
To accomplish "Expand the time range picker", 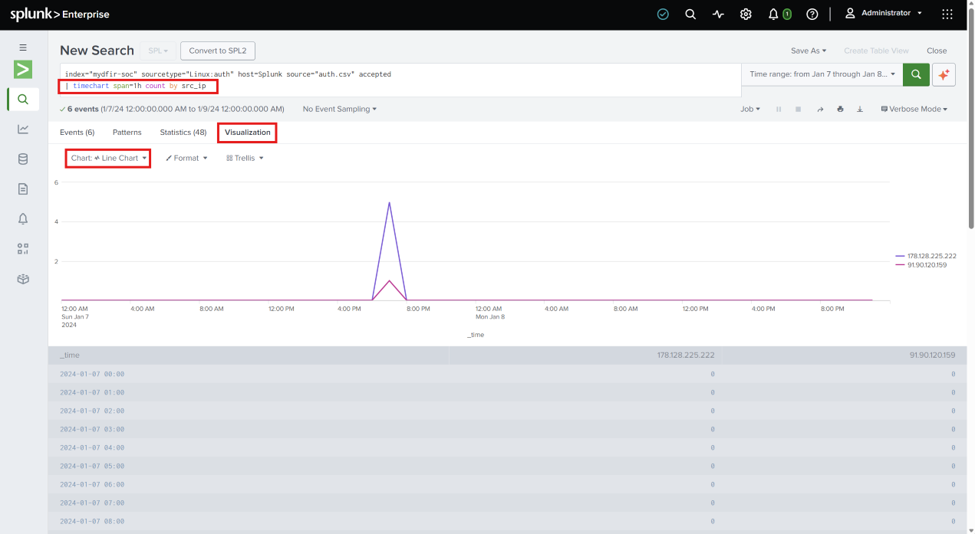I will click(x=822, y=74).
